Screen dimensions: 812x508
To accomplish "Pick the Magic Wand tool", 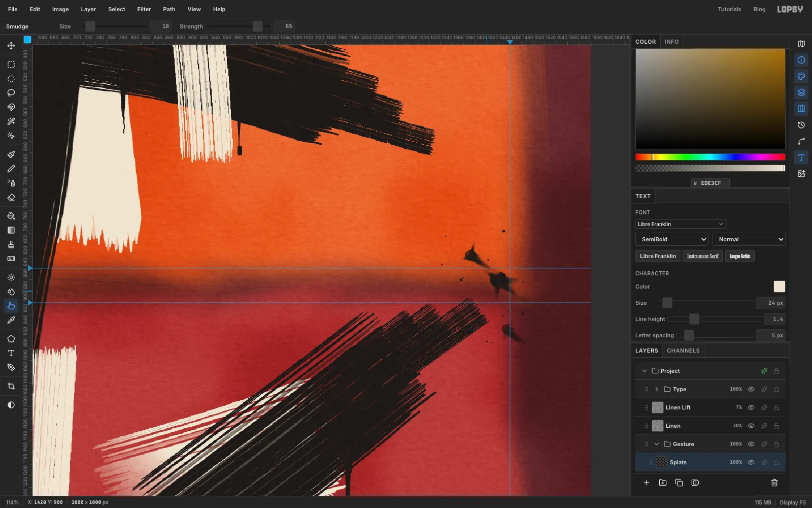I will [11, 121].
